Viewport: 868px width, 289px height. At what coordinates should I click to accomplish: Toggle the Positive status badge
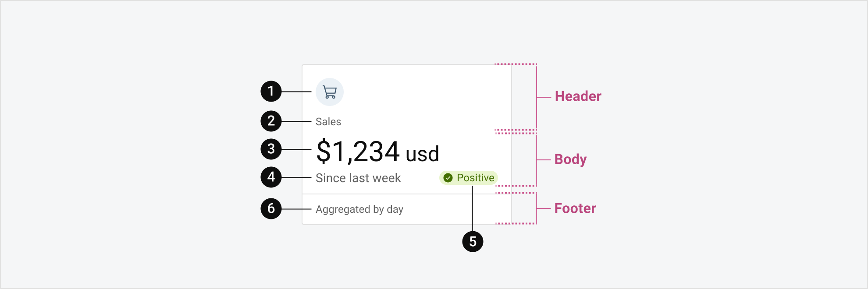[x=469, y=178]
